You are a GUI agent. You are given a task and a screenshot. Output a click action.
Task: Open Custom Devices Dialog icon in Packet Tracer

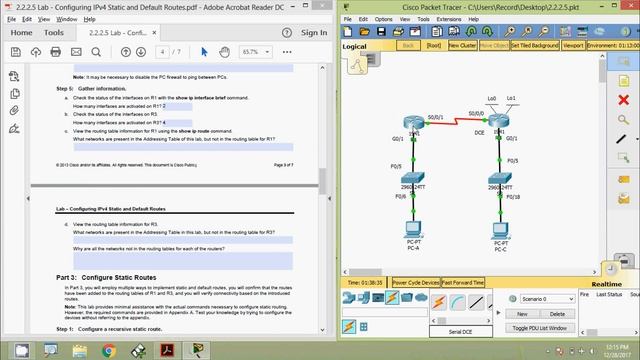point(582,31)
